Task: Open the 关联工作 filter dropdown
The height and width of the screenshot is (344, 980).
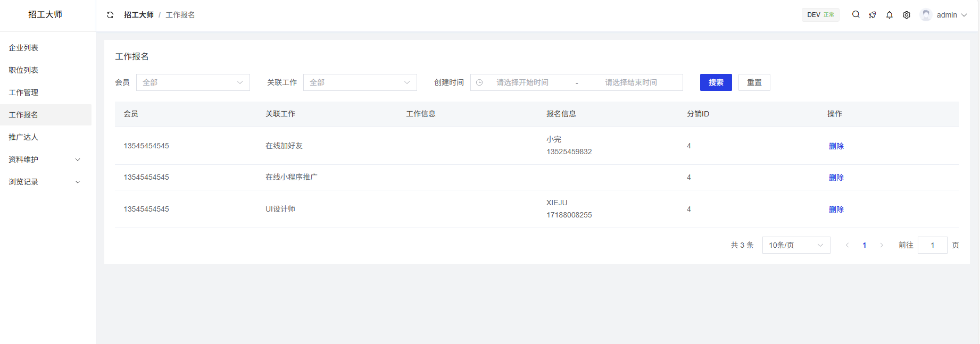Action: coord(360,82)
